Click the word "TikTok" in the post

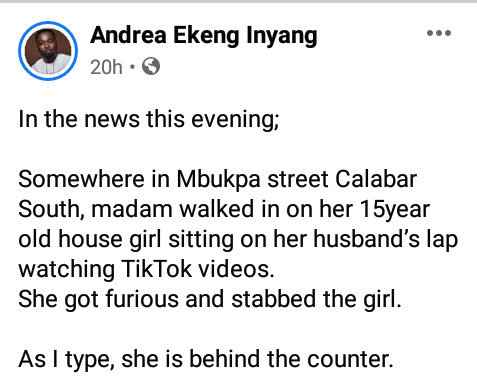coord(156,269)
